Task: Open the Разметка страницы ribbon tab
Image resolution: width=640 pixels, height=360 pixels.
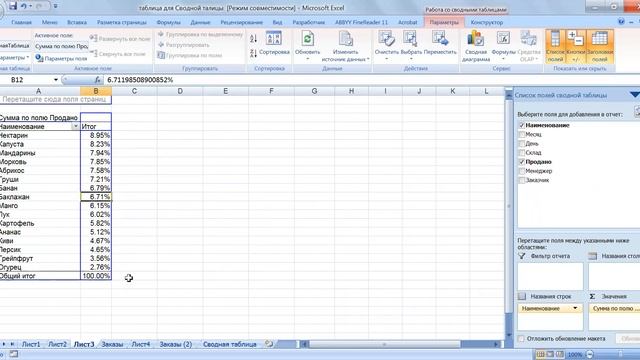Action: 122,22
